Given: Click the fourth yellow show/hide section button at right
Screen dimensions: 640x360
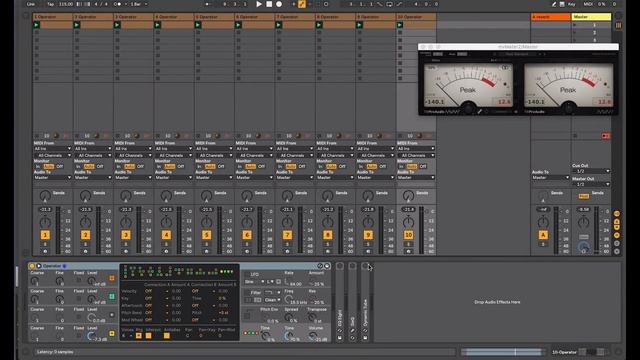Looking at the screenshot, I should (617, 236).
